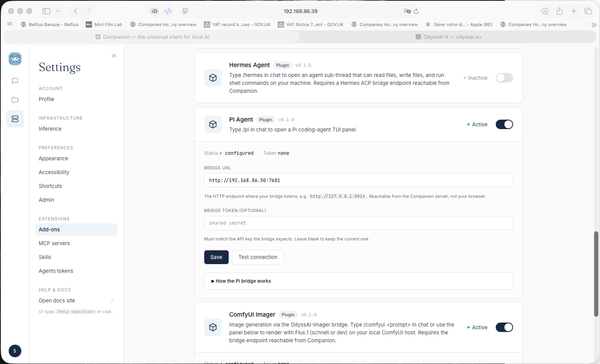
Task: Open a new Safari tab
Action: coord(574,11)
